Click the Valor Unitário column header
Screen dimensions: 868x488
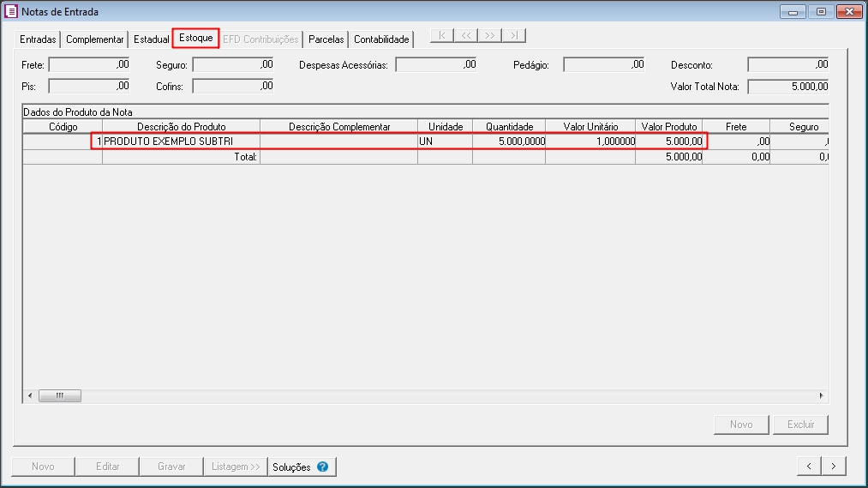pos(590,127)
